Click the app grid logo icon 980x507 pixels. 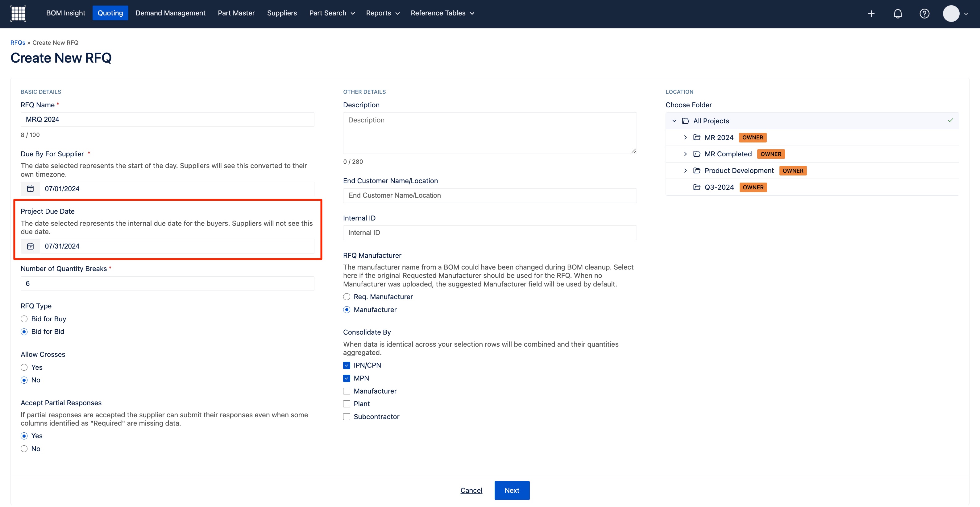click(x=18, y=13)
